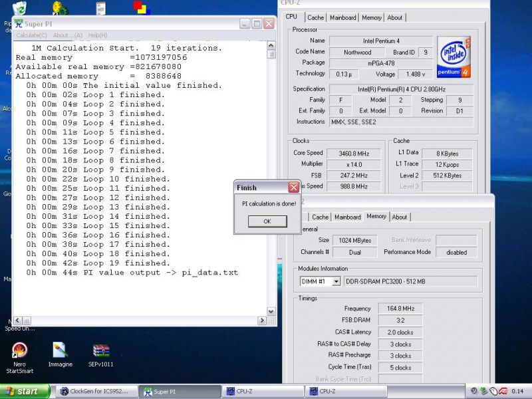This screenshot has height=399, width=532.
Task: Click Technology value 0.13 µ
Action: [x=344, y=74]
